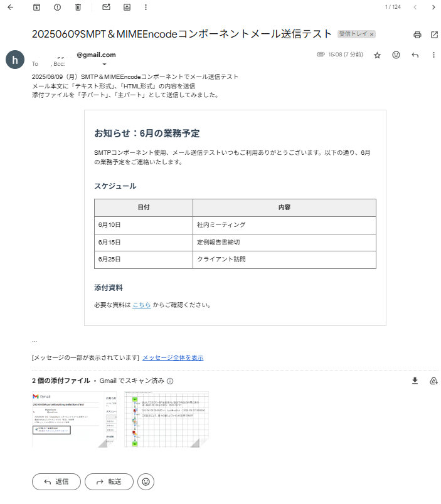Image resolution: width=441 pixels, height=504 pixels.
Task: Archive this email
Action: tap(36, 7)
